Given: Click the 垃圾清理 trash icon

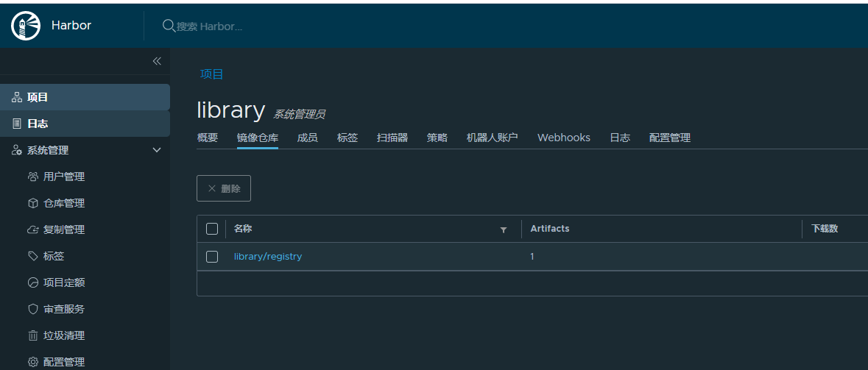Looking at the screenshot, I should [x=32, y=335].
